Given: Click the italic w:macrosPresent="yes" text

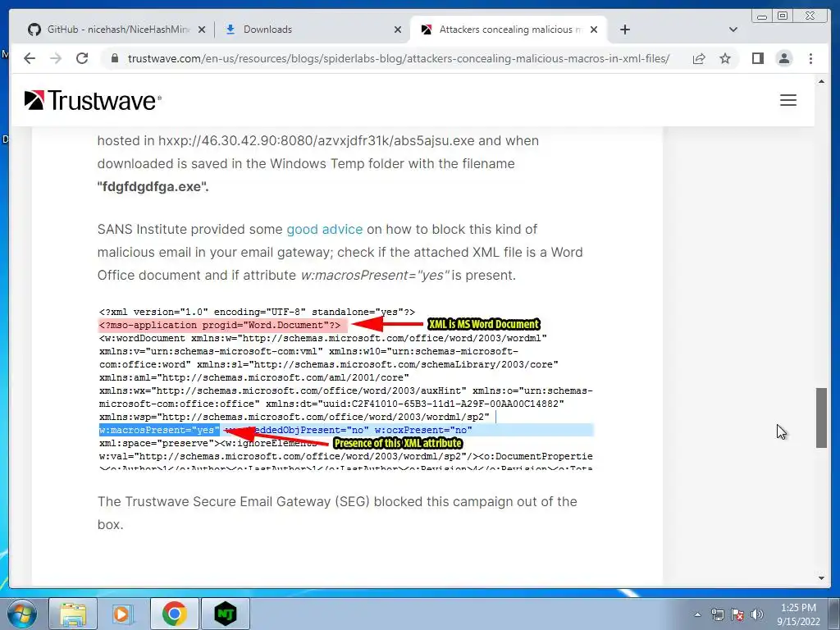Looking at the screenshot, I should click(375, 276).
